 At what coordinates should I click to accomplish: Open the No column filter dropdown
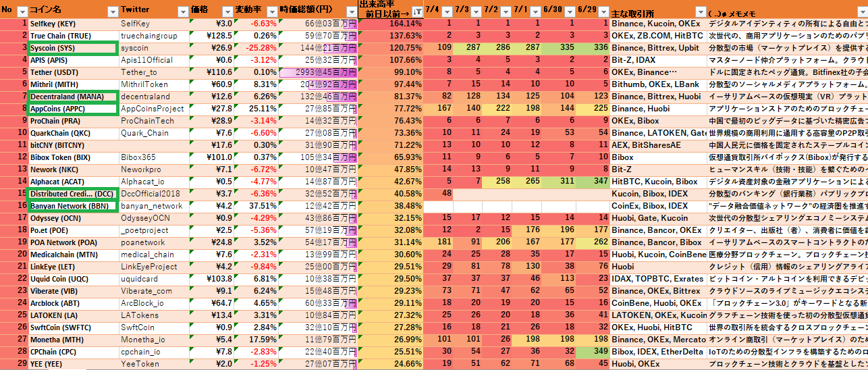[x=22, y=11]
